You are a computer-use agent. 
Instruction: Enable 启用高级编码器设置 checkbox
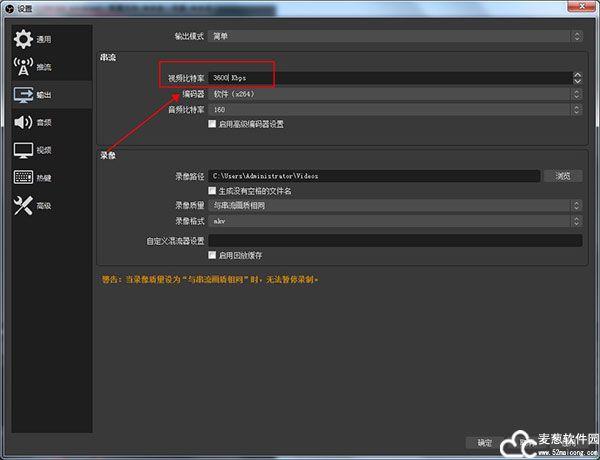pos(212,124)
